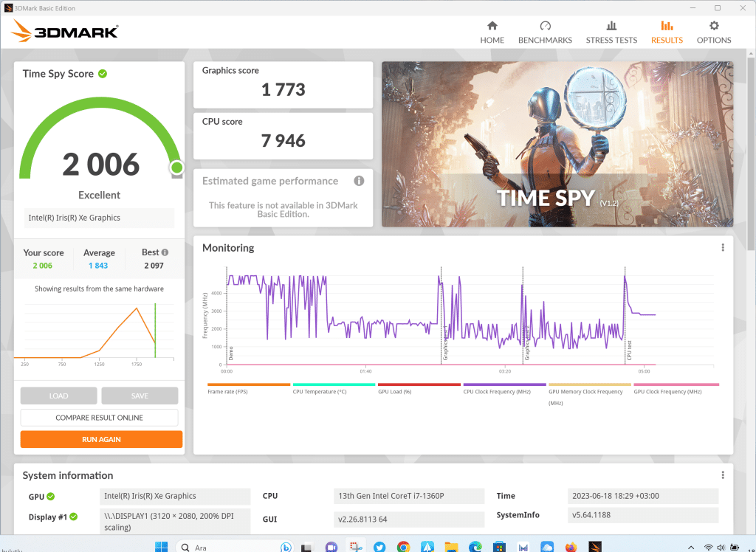Switch to STRESS TESTS tab
This screenshot has width=756, height=552.
[x=611, y=32]
